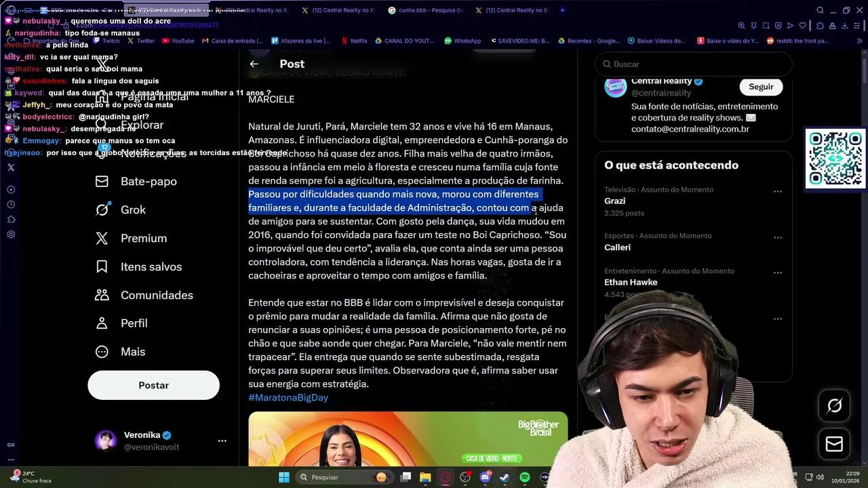The image size is (868, 488).
Task: Open the browser sidebar settings gear
Action: pyautogui.click(x=11, y=235)
